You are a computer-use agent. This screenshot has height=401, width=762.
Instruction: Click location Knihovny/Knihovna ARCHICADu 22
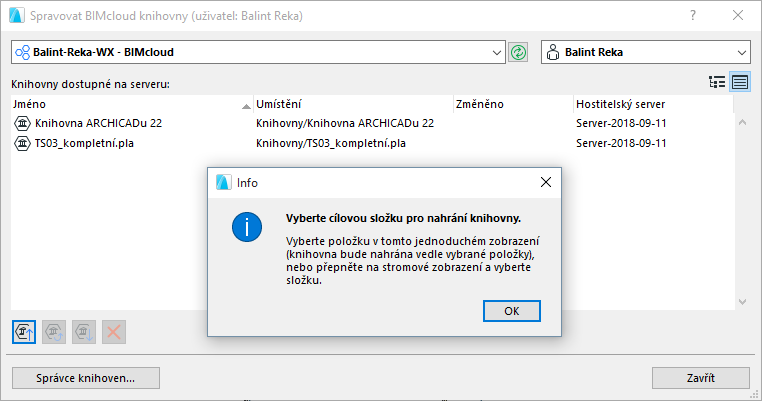[x=345, y=123]
